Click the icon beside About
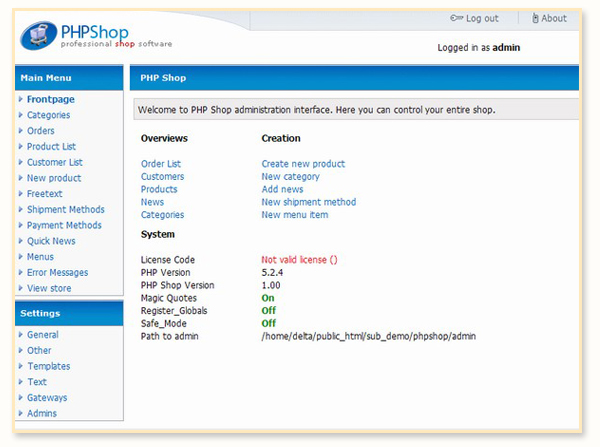This screenshot has height=447, width=600. click(535, 18)
